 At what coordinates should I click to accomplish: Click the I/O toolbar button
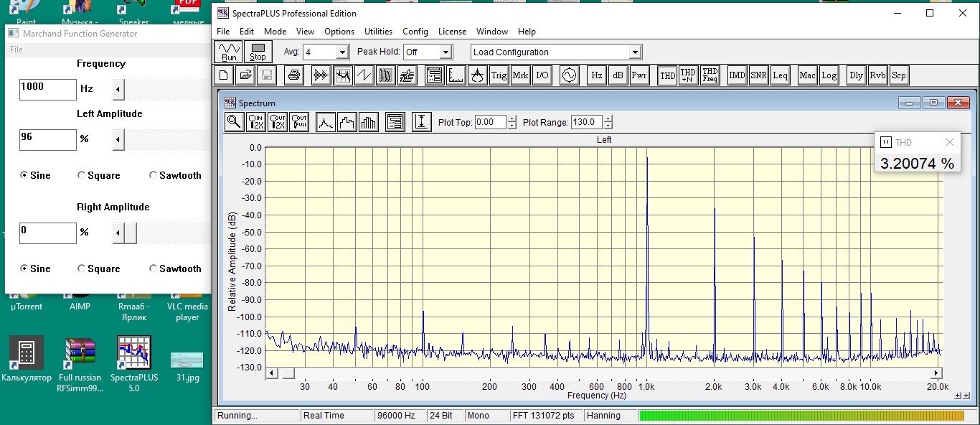(x=542, y=75)
